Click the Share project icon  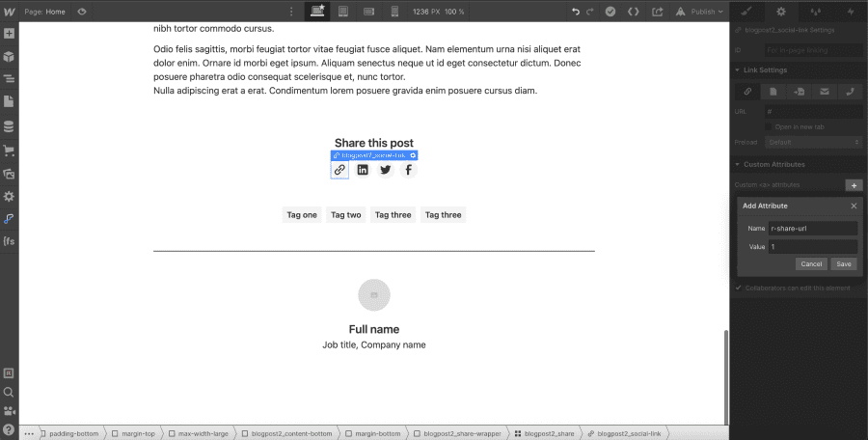click(657, 11)
